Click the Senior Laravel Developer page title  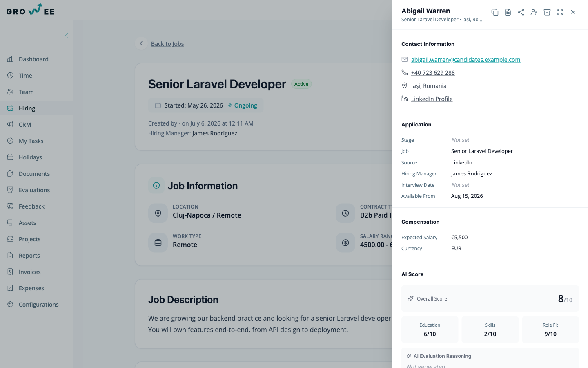point(217,84)
